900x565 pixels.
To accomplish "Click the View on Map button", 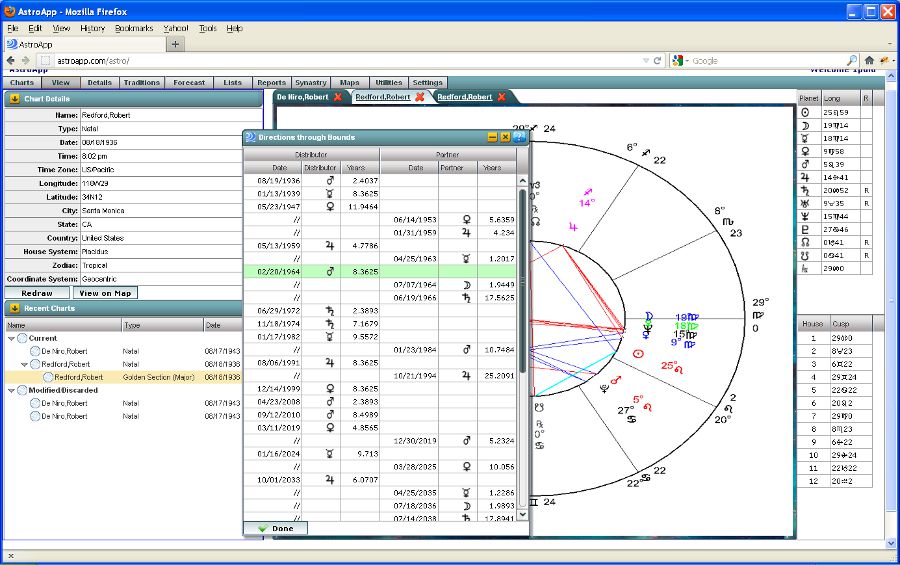I will (106, 293).
